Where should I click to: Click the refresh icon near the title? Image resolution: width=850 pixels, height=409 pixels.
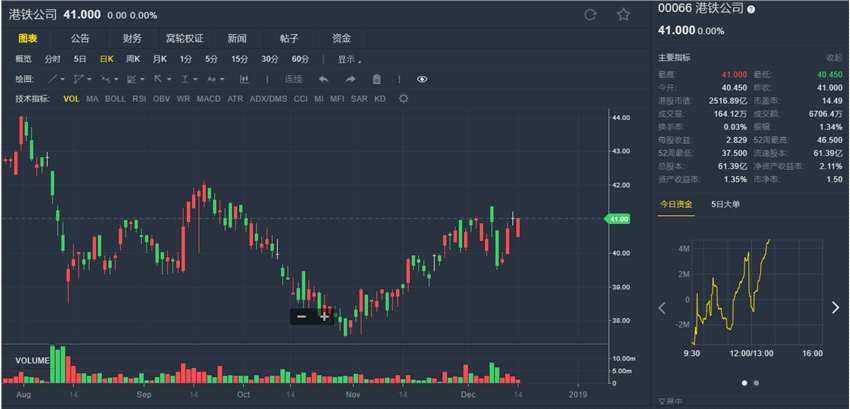(x=590, y=15)
